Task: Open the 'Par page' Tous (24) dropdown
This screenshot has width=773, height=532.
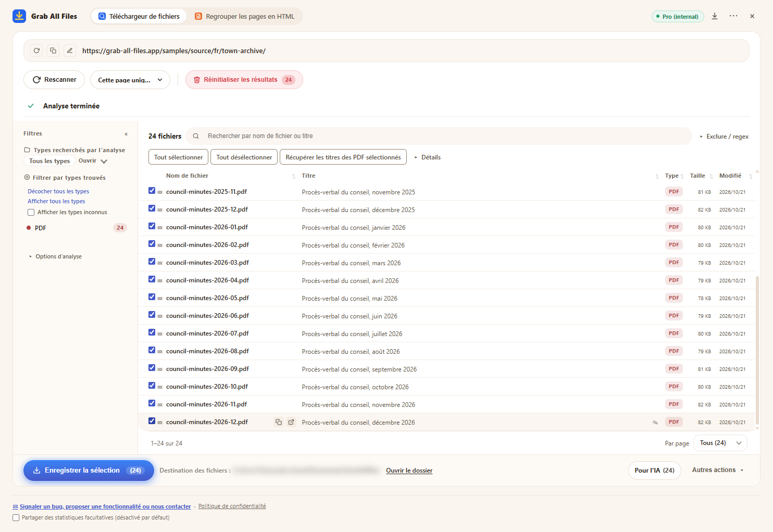Action: coord(720,443)
